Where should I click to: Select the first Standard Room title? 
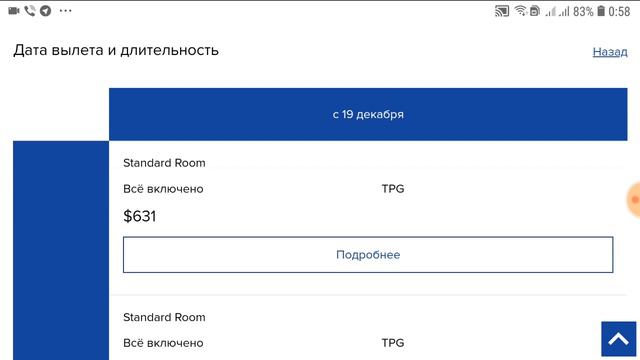pyautogui.click(x=164, y=163)
